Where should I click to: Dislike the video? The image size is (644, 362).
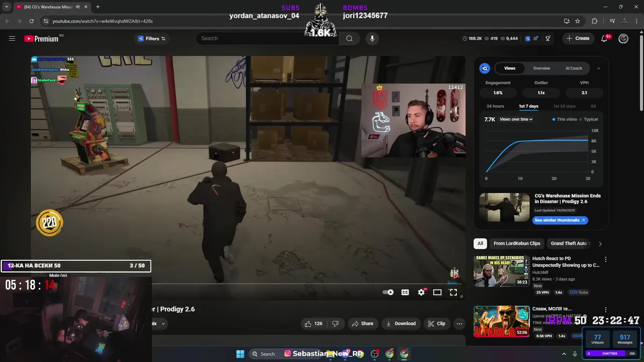pos(336,323)
